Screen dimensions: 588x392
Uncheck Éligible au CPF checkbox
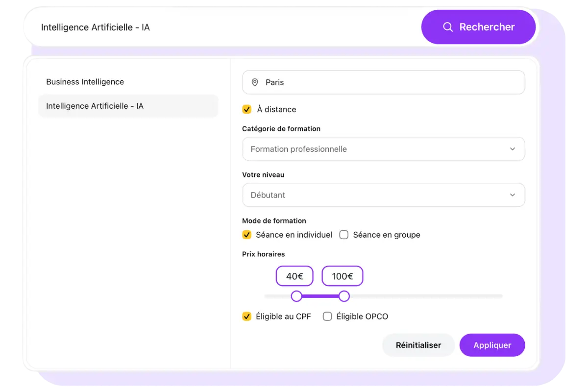point(247,317)
